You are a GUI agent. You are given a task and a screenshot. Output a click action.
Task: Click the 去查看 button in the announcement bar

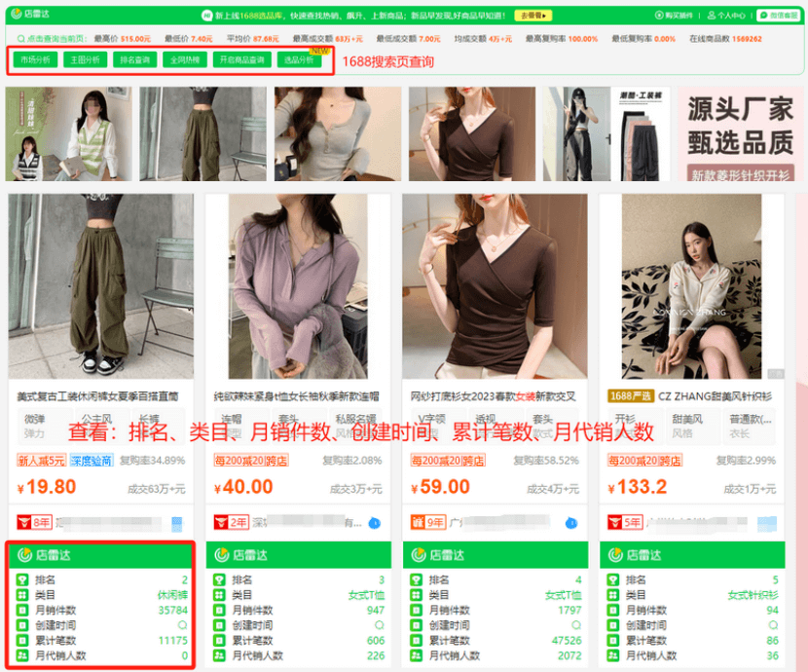pos(533,15)
